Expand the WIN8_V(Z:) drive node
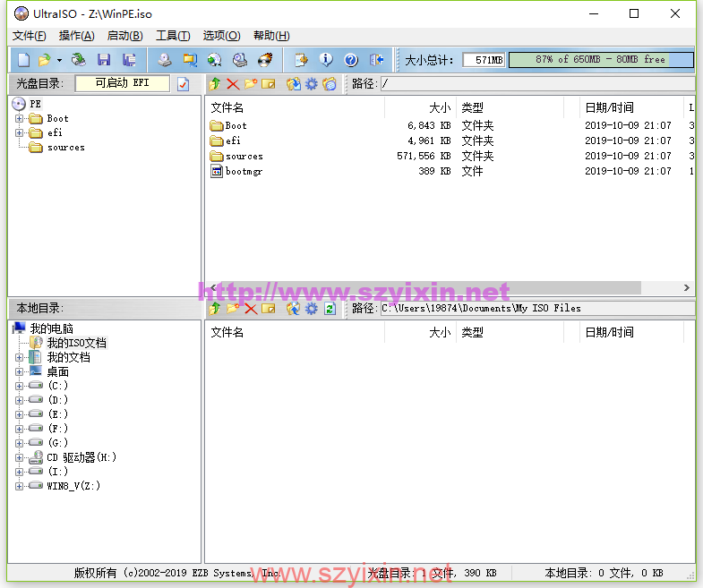This screenshot has height=588, width=703. 20,486
